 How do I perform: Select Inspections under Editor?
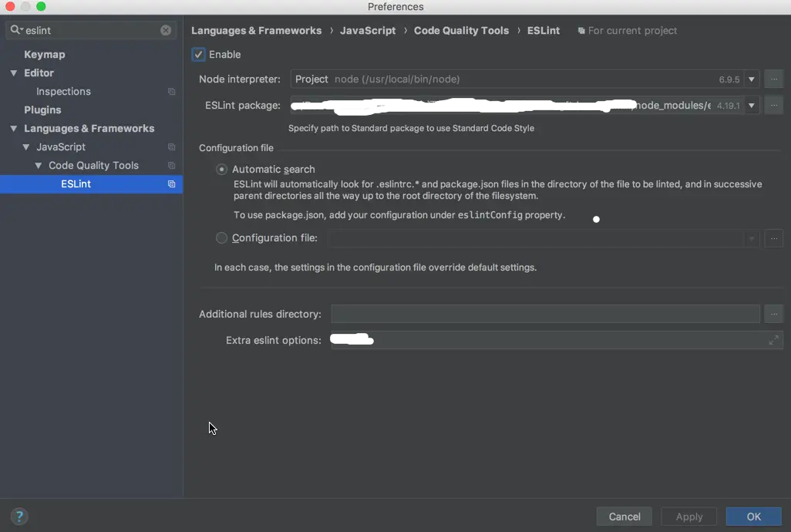[63, 92]
